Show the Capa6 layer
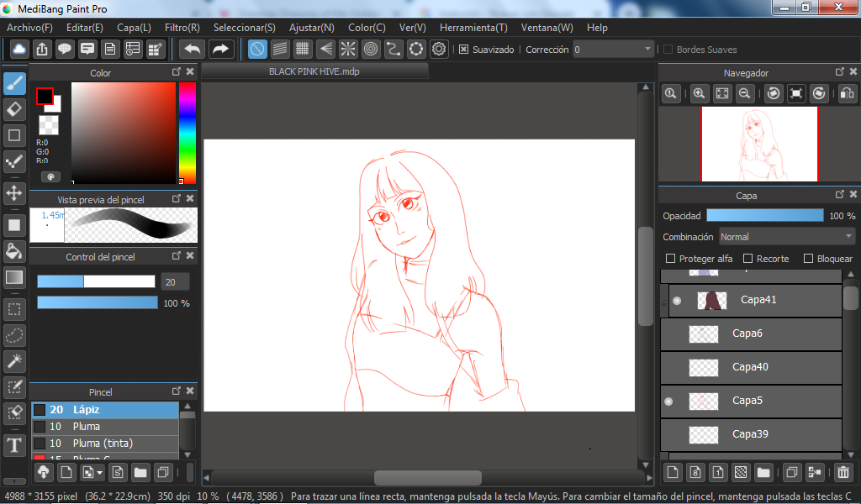The image size is (861, 504). [668, 333]
